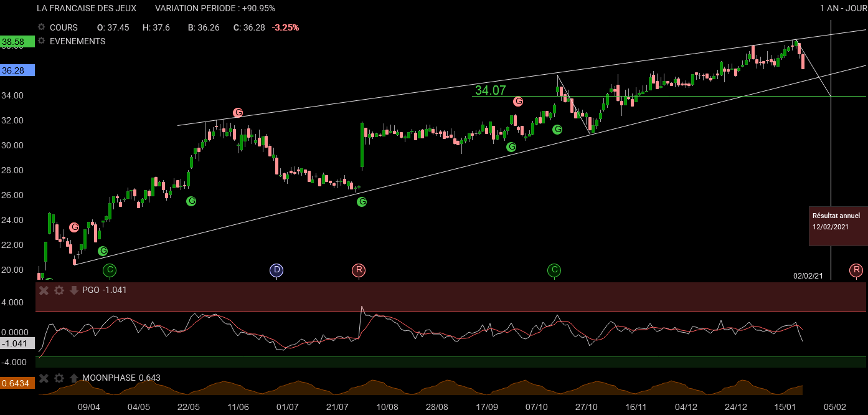Viewport: 868px width, 415px height.
Task: Click the EVENEMENTS label
Action: (x=77, y=41)
